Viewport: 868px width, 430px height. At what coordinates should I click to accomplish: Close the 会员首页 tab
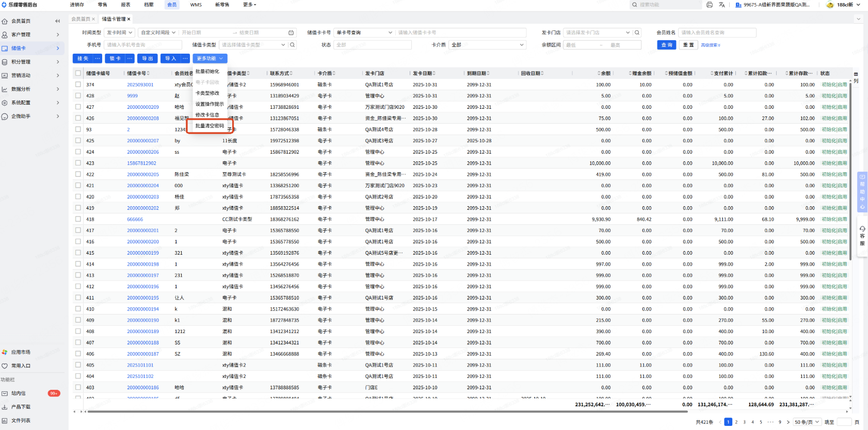93,19
